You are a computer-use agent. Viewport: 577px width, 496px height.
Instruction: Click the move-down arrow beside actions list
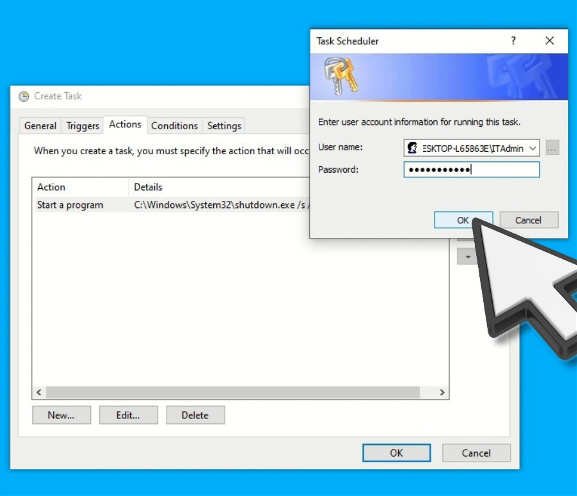(x=467, y=256)
